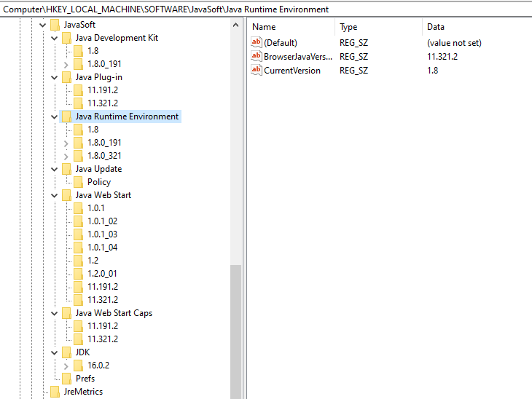532x399 pixels.
Task: Click the Java Plug-in folder icon
Action: [x=66, y=77]
